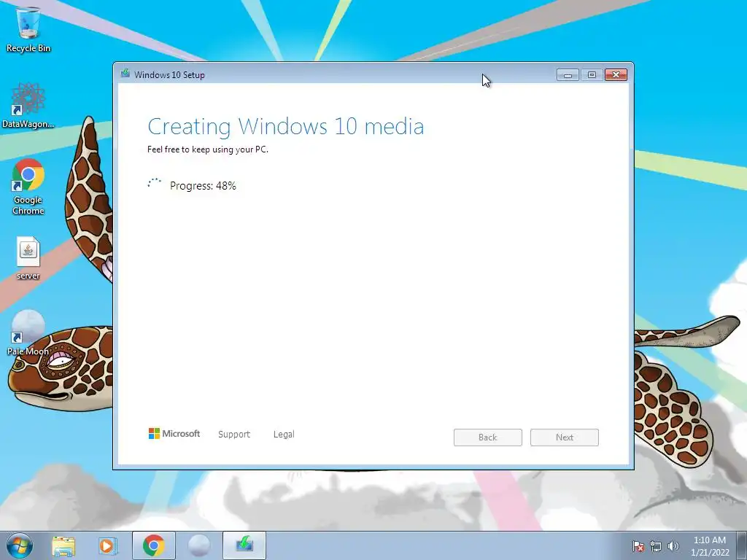Activate Windows 10 Setup taskbar button

click(244, 545)
